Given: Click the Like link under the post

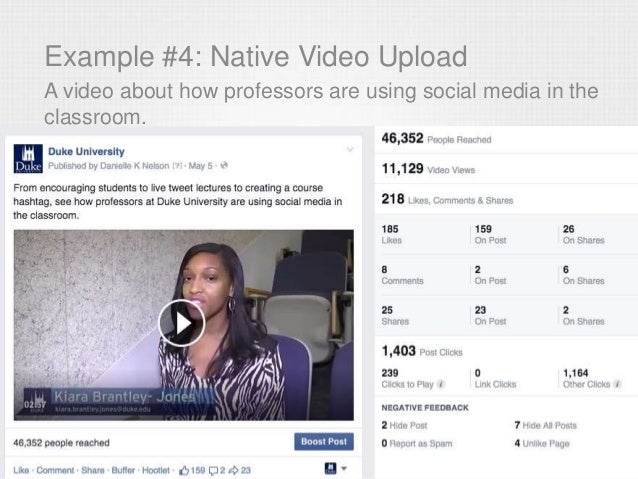Looking at the screenshot, I should (21, 470).
